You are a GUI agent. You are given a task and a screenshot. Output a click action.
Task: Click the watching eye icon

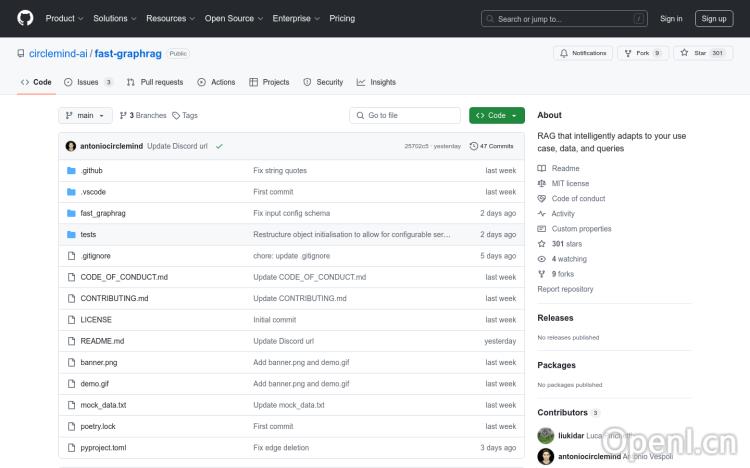click(x=541, y=259)
